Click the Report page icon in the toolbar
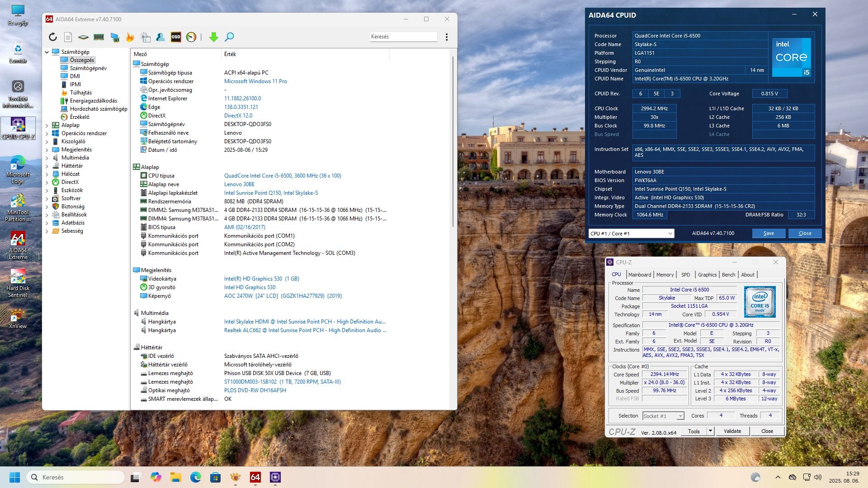This screenshot has width=868, height=488. 68,37
